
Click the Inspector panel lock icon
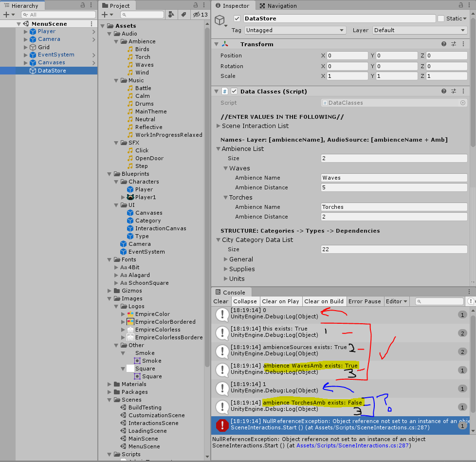click(x=461, y=5)
